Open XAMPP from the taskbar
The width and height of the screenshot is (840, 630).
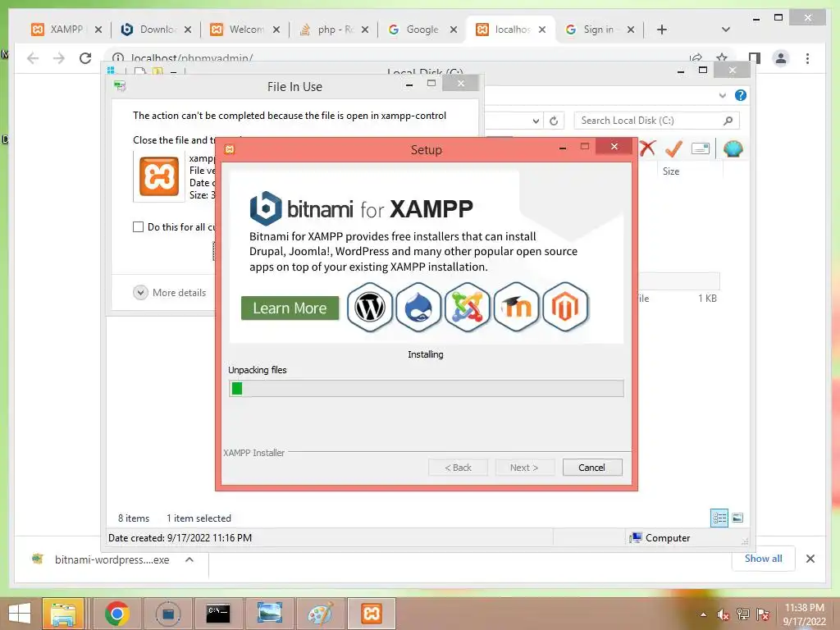tap(372, 614)
